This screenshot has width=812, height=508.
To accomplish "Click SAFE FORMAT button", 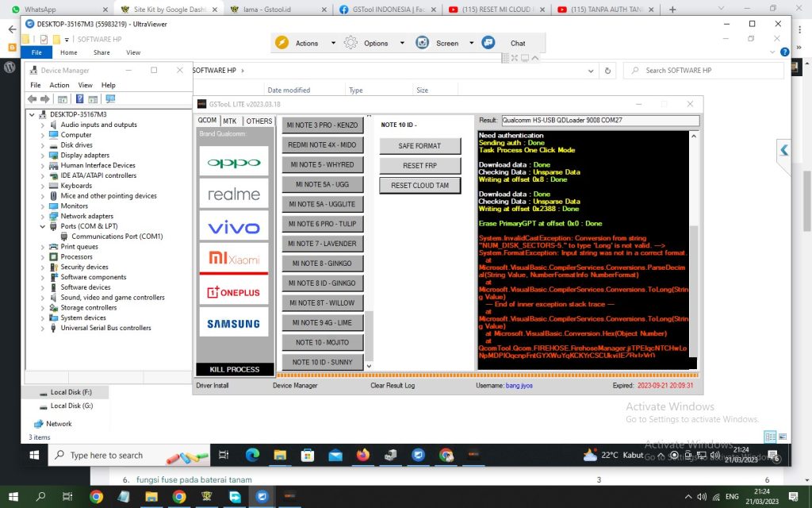I will [x=419, y=146].
